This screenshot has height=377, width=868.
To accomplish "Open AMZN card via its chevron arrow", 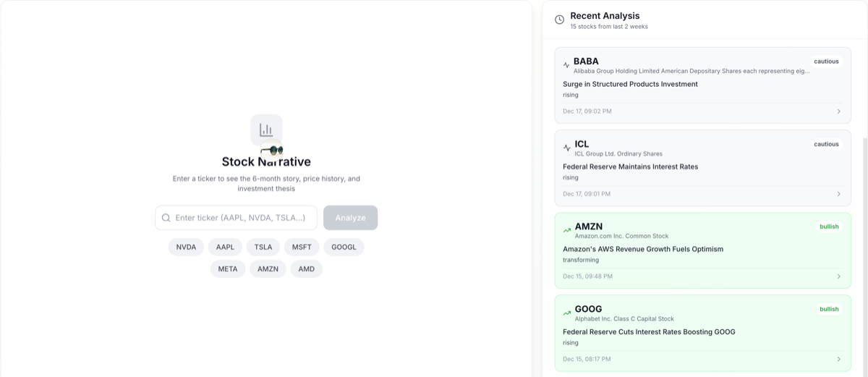I will click(x=838, y=276).
